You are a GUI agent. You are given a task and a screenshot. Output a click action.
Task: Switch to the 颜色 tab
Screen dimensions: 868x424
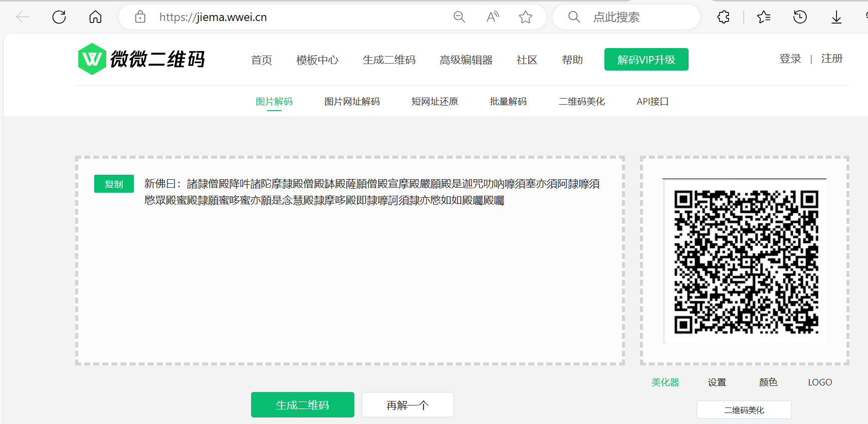(x=768, y=382)
